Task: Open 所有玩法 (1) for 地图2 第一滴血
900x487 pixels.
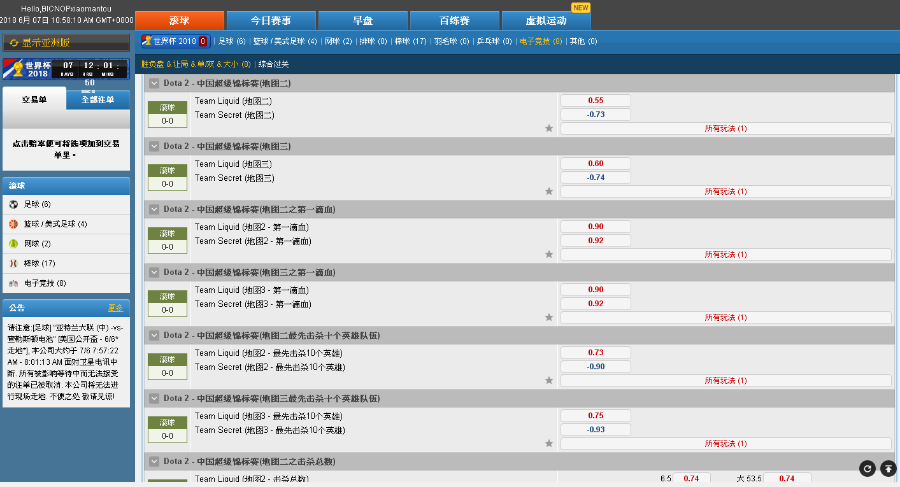Action: pyautogui.click(x=726, y=254)
